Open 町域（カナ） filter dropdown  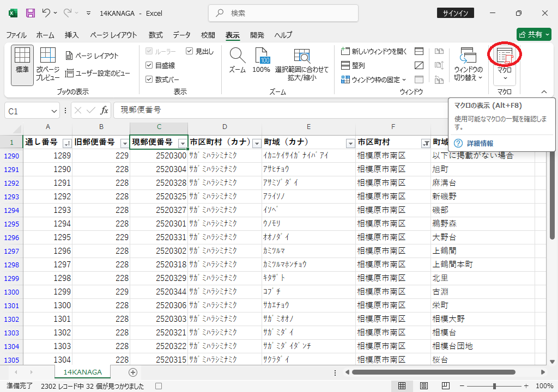(350, 143)
